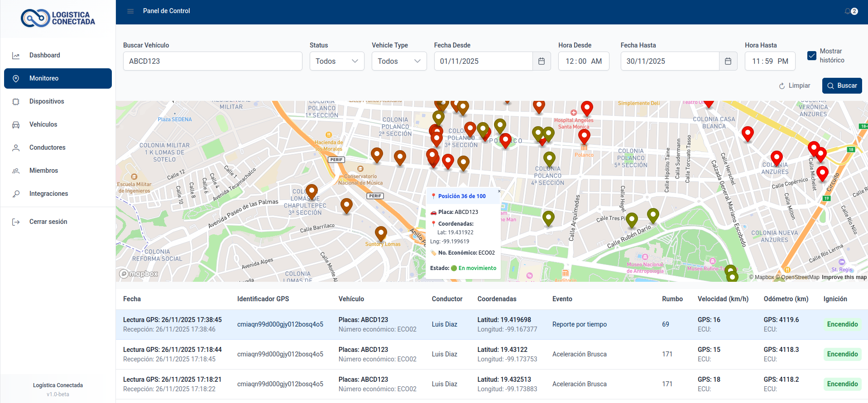Open the Vehicle Type dropdown
Image resolution: width=868 pixels, height=403 pixels.
[399, 61]
